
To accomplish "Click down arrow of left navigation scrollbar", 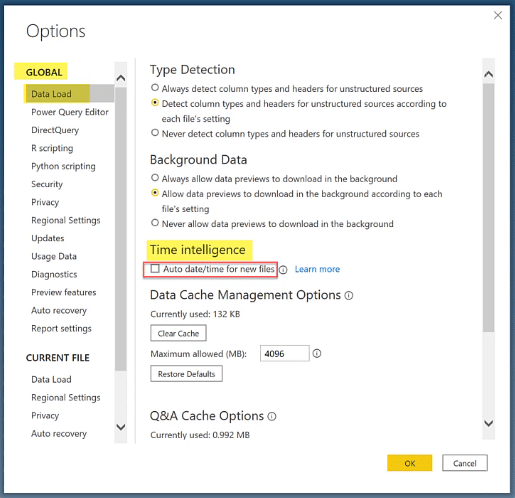I will 121,427.
